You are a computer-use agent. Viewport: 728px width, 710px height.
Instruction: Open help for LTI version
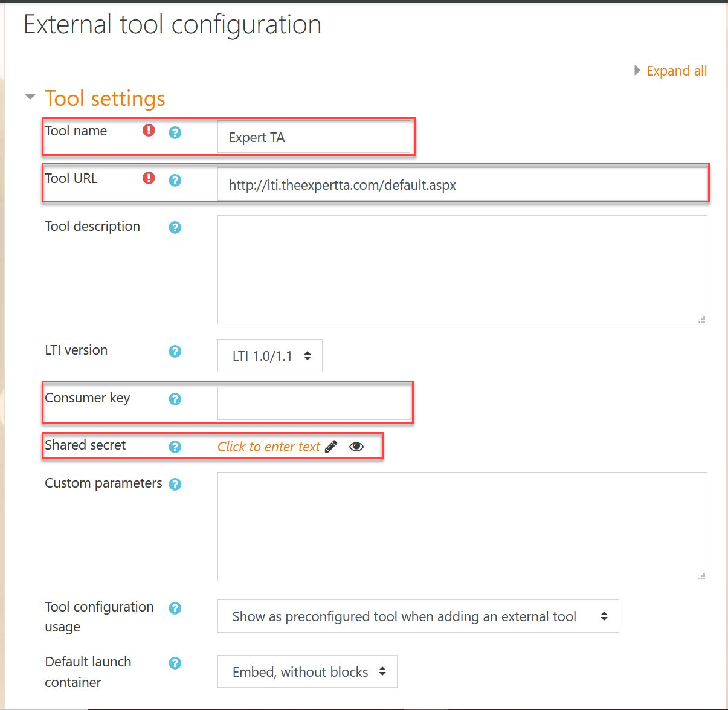(175, 351)
